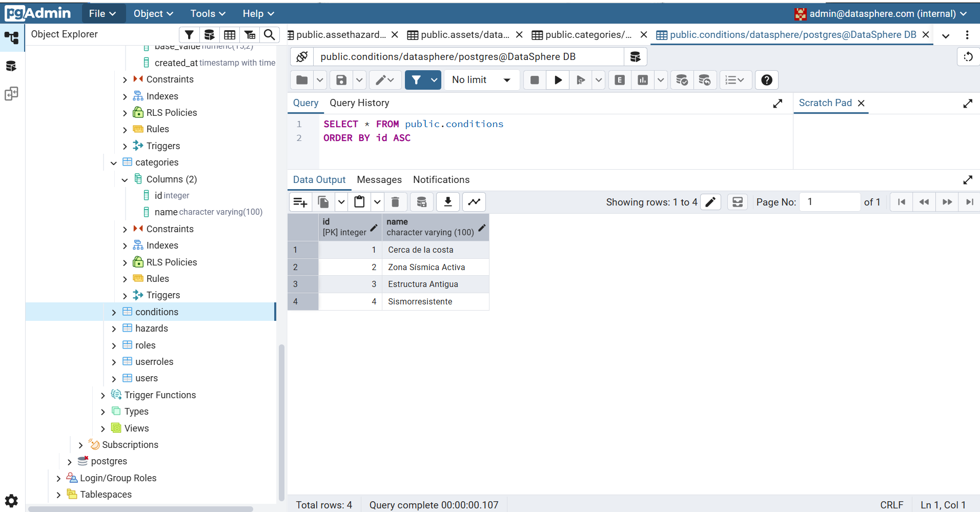Toggle edit mode pencil beside Showing rows
Viewport: 980px width, 512px height.
coord(710,202)
